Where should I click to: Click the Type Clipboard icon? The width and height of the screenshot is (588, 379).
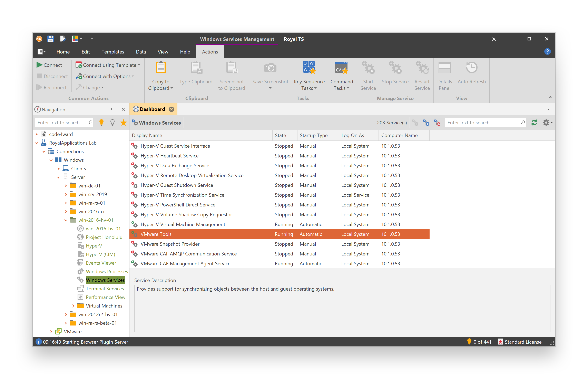(196, 68)
